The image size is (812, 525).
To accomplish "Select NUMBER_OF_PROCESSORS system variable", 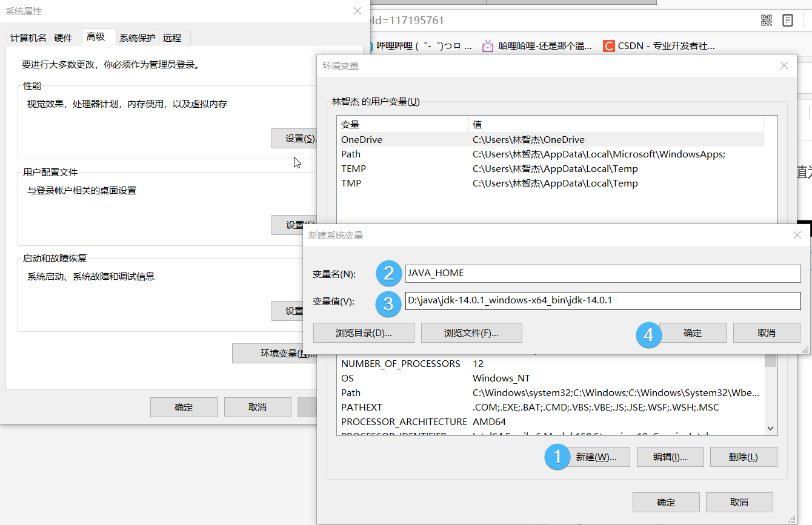I will point(550,363).
